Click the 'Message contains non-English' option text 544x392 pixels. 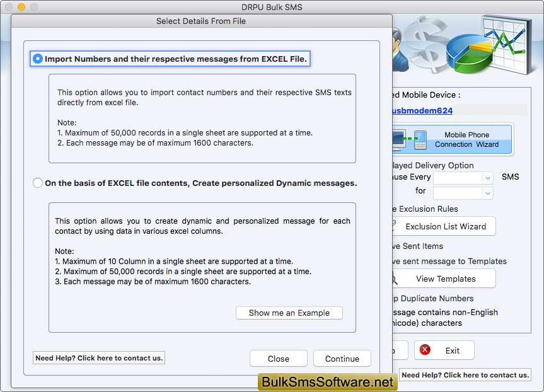coord(445,318)
